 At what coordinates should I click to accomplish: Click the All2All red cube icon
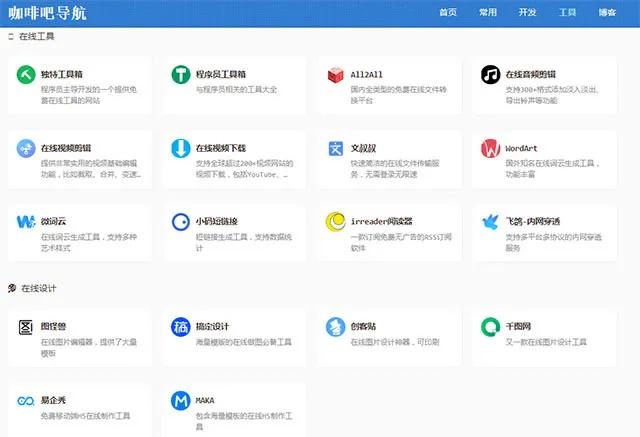point(336,75)
